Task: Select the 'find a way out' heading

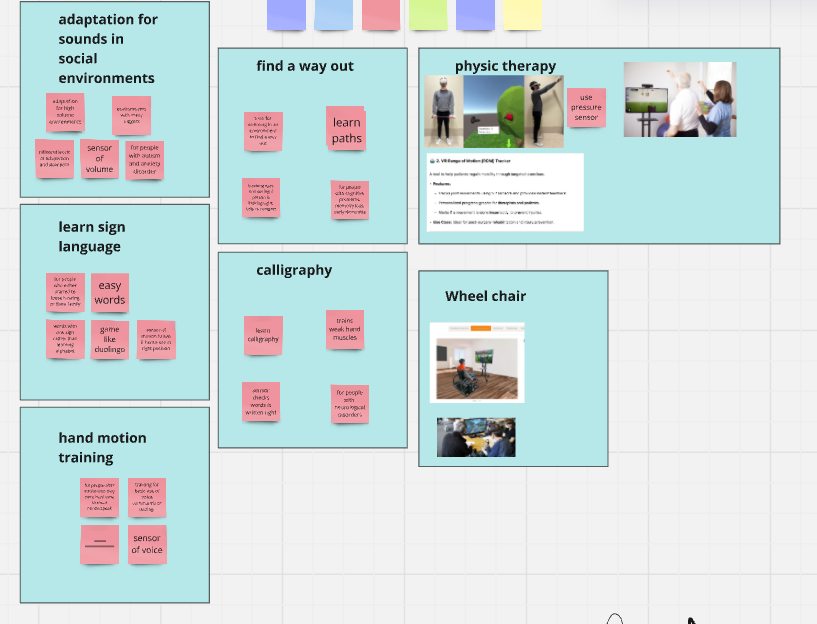Action: click(x=305, y=66)
